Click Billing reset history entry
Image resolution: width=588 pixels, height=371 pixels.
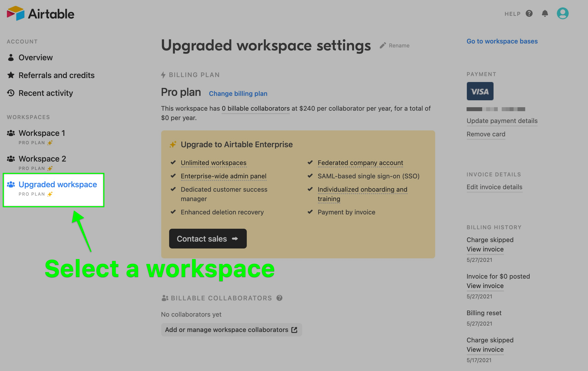pos(484,313)
